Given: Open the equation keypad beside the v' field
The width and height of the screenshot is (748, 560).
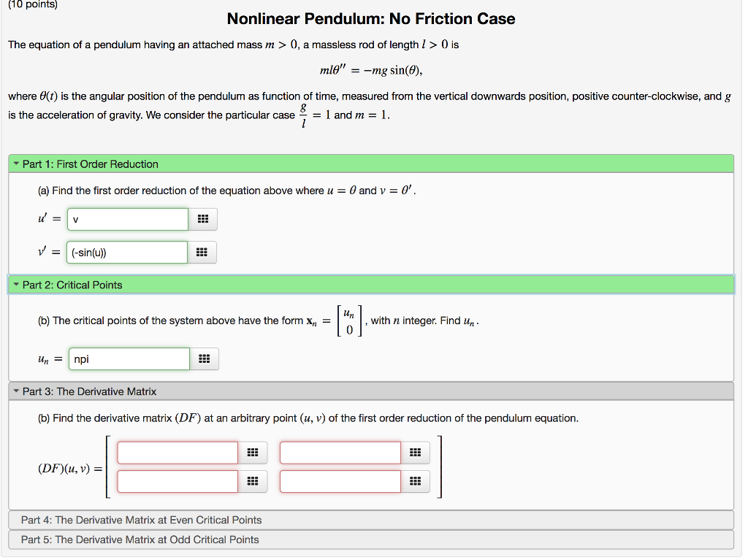Looking at the screenshot, I should coord(203,251).
